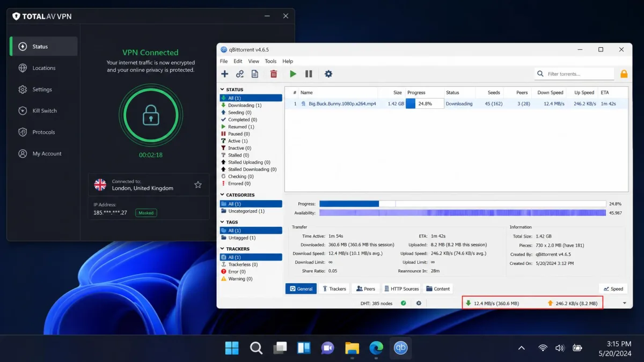644x362 pixels.
Task: Select Big.Buck.Bunny.1080p.x264.mp4 torrent row
Action: click(456, 104)
